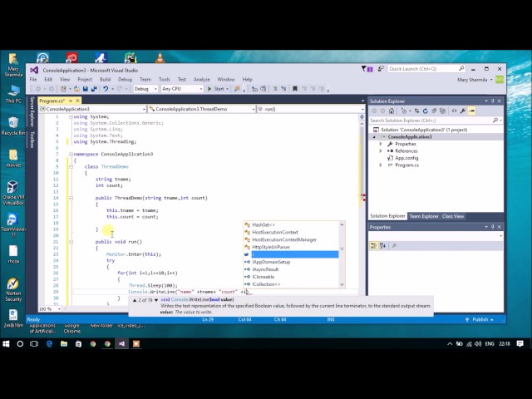Expand the Properties node in Solution Explorer

[381, 144]
